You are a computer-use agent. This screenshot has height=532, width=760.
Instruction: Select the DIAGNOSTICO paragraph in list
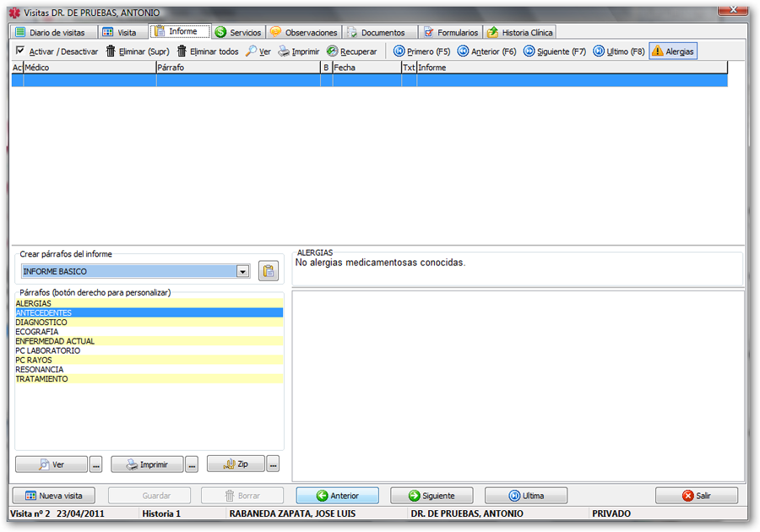(x=41, y=323)
